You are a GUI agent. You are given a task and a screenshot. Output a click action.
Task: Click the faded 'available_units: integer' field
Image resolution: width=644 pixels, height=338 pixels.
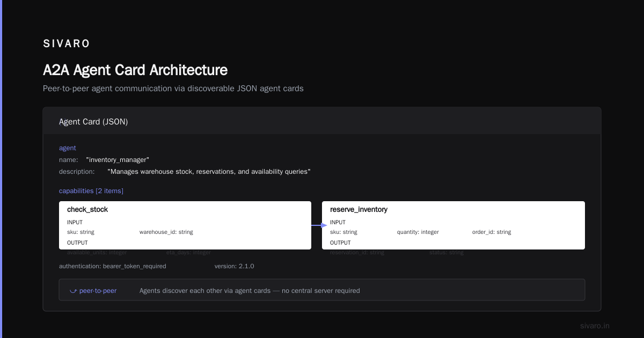pos(97,252)
